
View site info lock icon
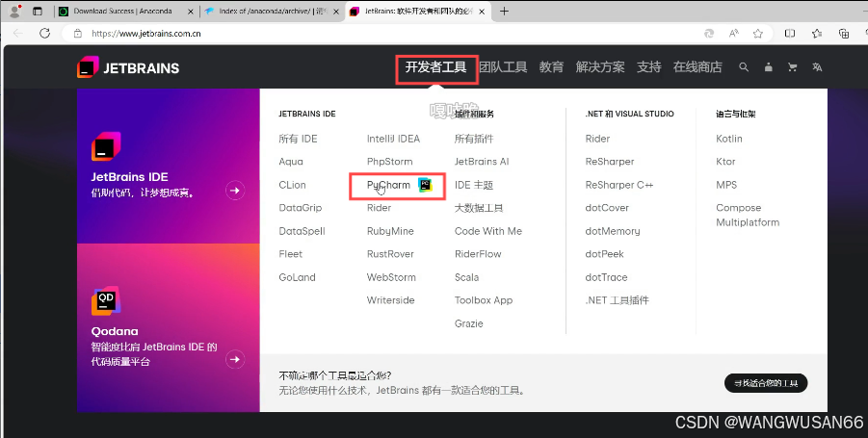tap(78, 33)
